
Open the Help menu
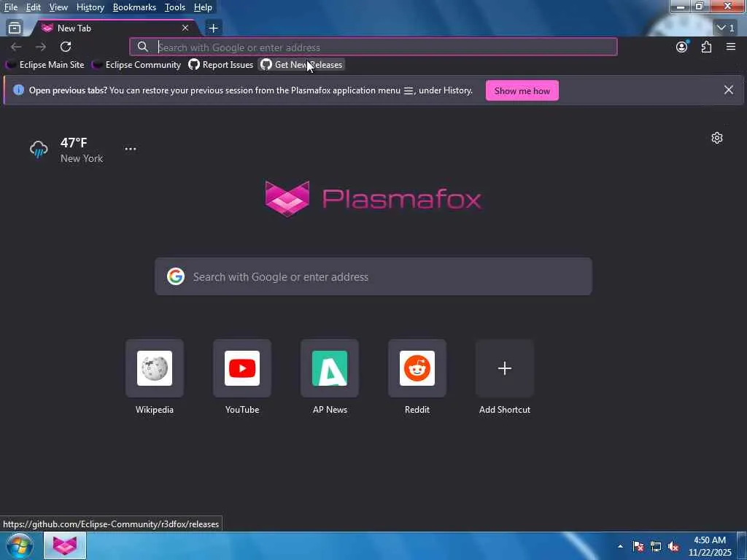[x=203, y=7]
